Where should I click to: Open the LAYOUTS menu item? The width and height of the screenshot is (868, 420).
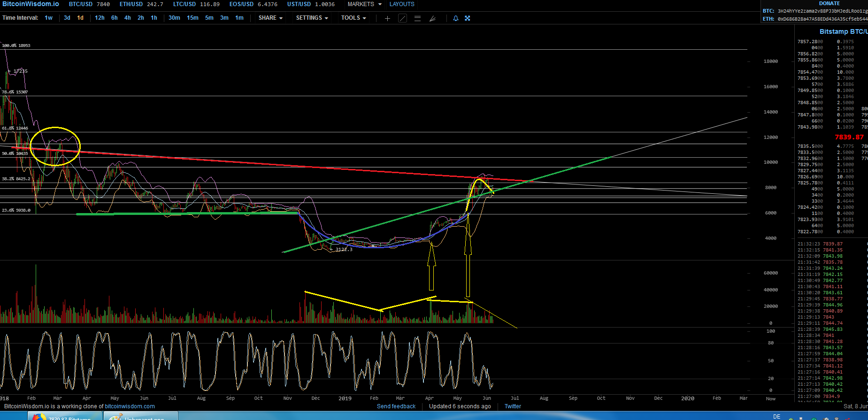[x=402, y=4]
